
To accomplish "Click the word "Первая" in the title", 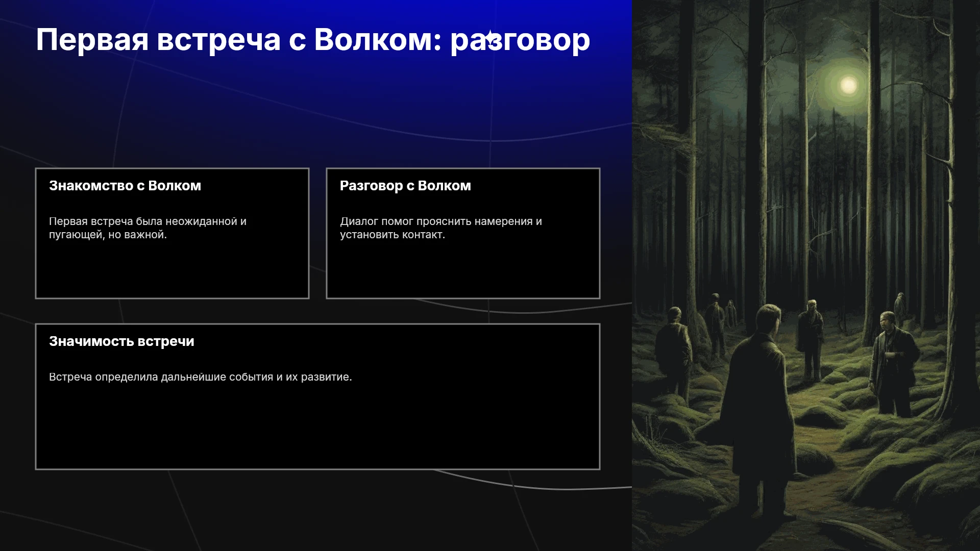I will (92, 41).
